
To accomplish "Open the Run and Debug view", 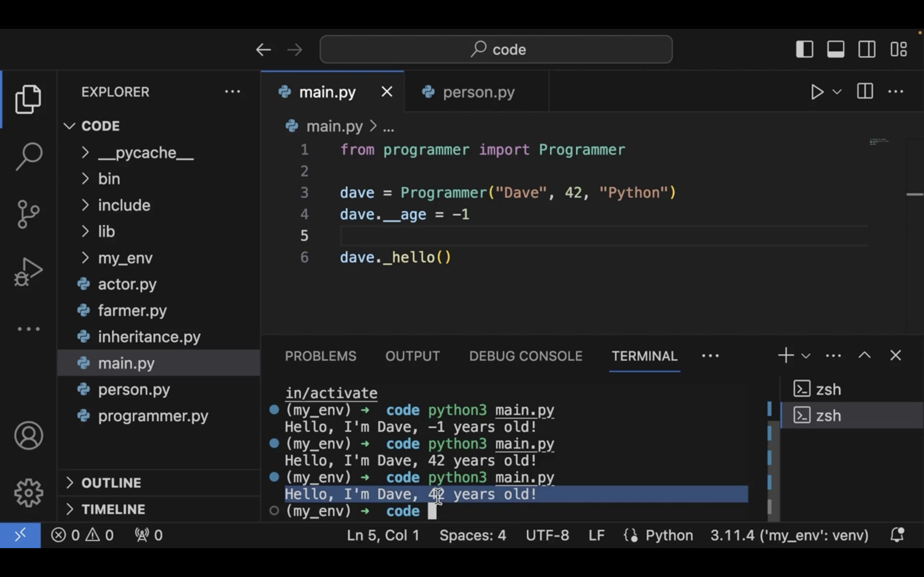I will (29, 271).
